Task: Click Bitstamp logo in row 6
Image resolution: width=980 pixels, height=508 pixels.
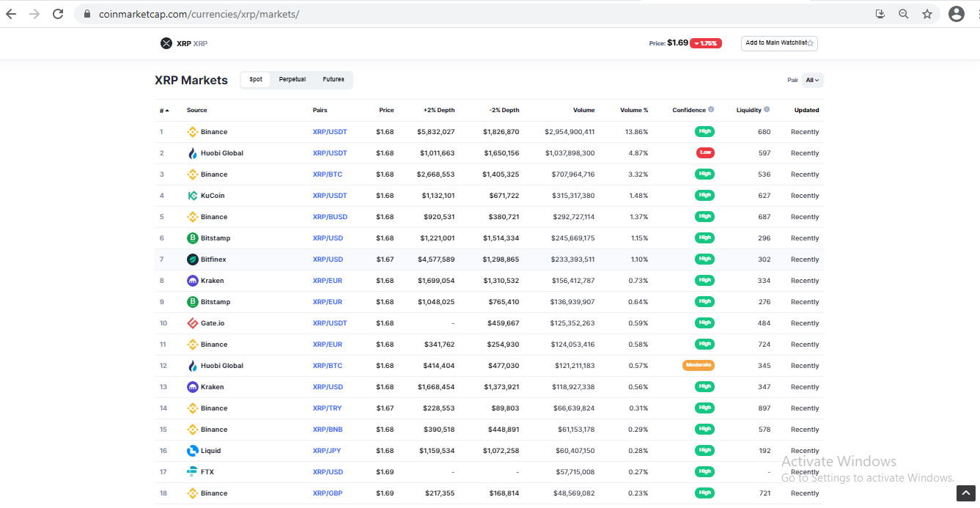Action: pyautogui.click(x=193, y=238)
